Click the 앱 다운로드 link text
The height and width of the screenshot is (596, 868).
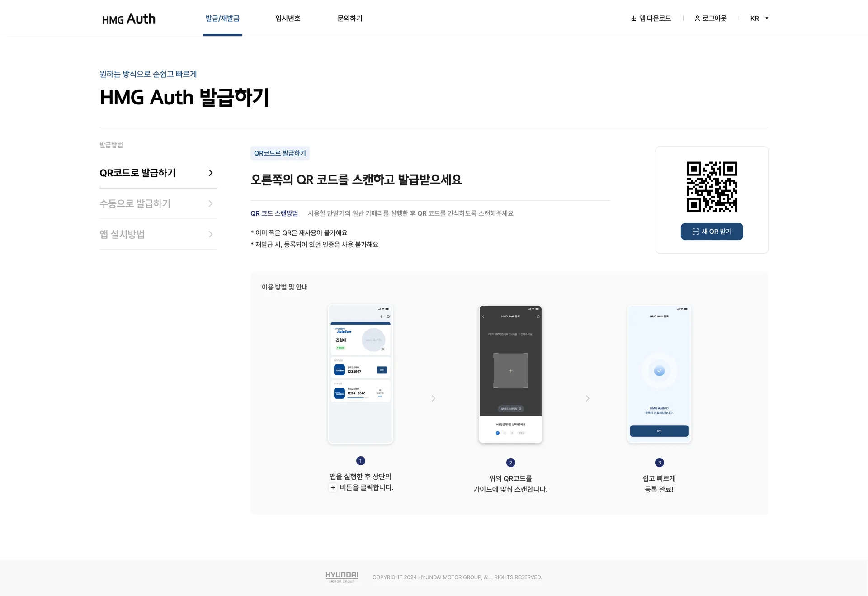(x=655, y=18)
